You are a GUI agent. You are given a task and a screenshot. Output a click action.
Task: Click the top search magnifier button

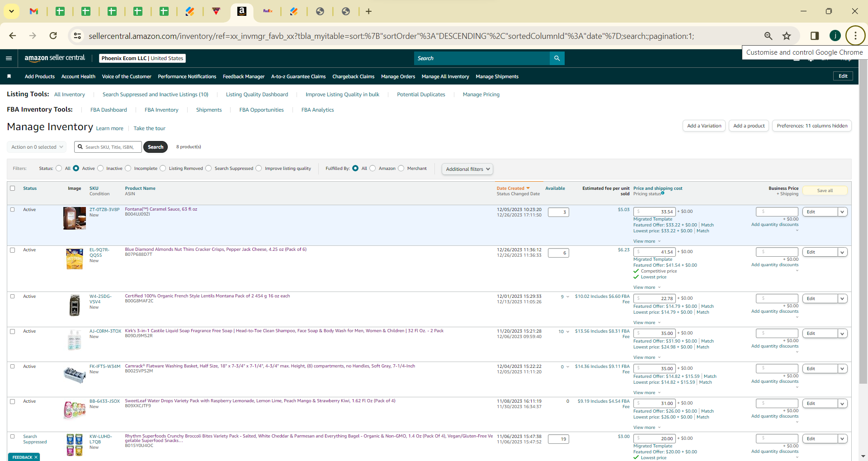557,58
